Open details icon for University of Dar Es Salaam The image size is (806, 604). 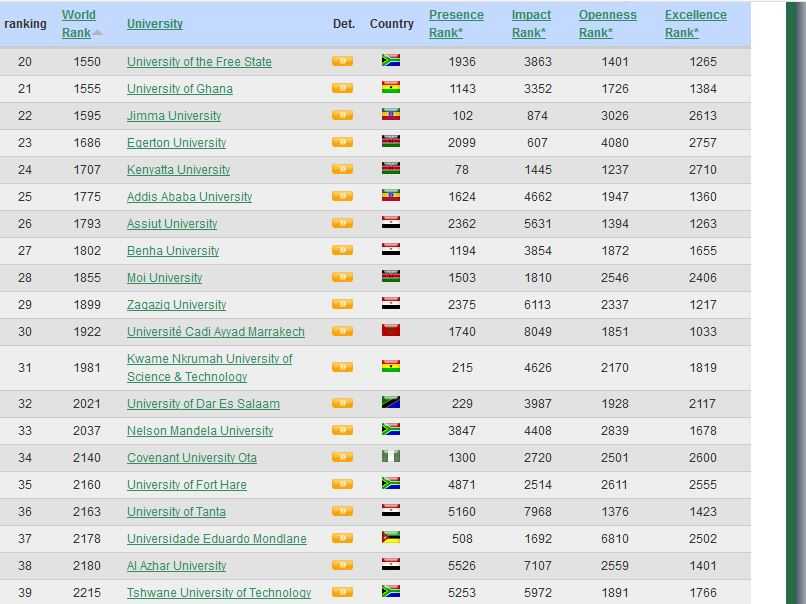(x=342, y=403)
